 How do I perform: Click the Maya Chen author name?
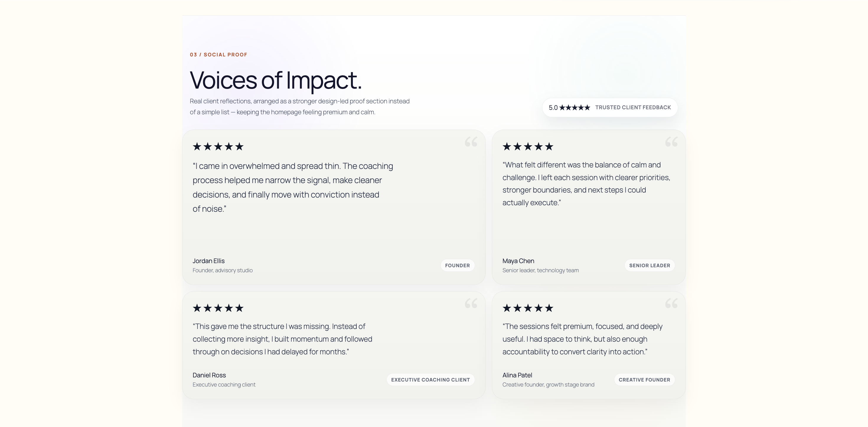click(x=518, y=261)
